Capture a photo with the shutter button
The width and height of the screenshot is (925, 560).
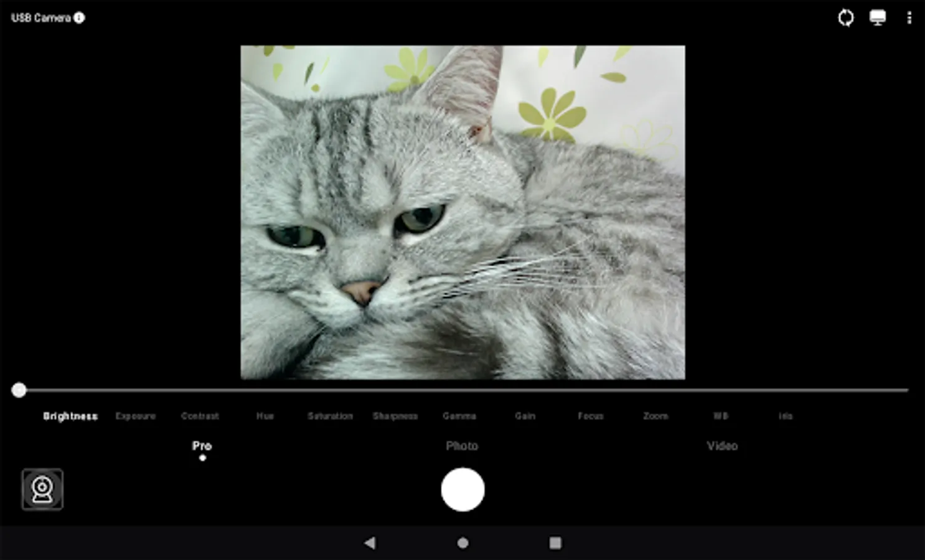(x=463, y=490)
